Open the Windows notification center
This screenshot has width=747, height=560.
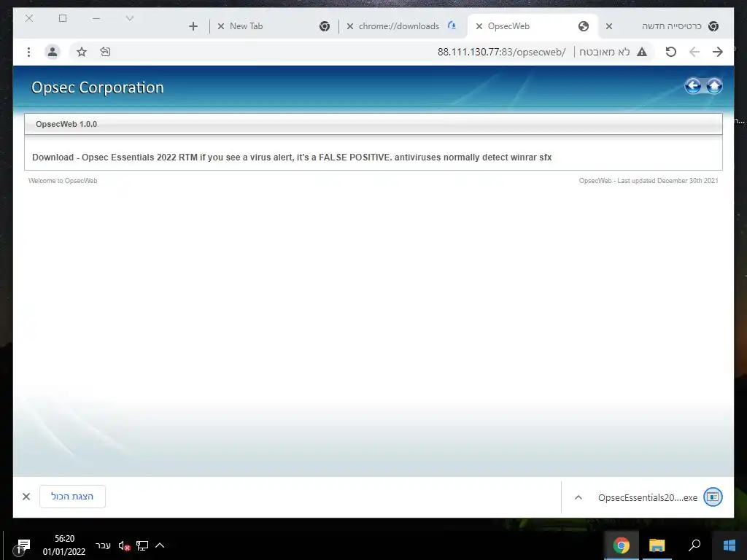(x=22, y=545)
